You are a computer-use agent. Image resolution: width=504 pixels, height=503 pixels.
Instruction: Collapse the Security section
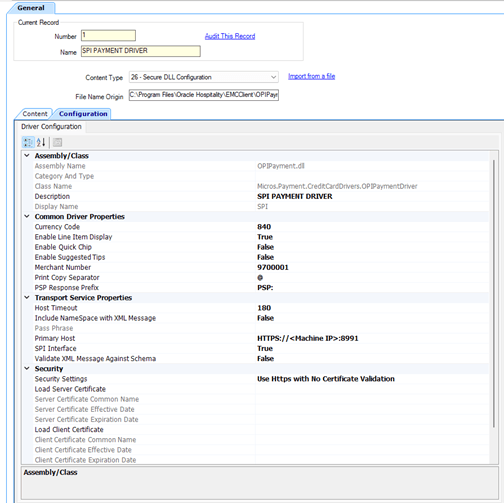(x=27, y=368)
